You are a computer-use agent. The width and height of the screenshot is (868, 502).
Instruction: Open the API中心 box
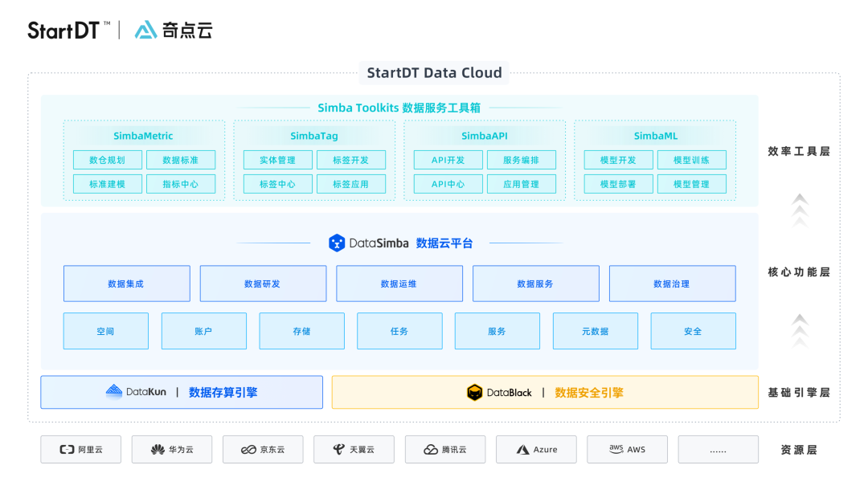point(448,184)
